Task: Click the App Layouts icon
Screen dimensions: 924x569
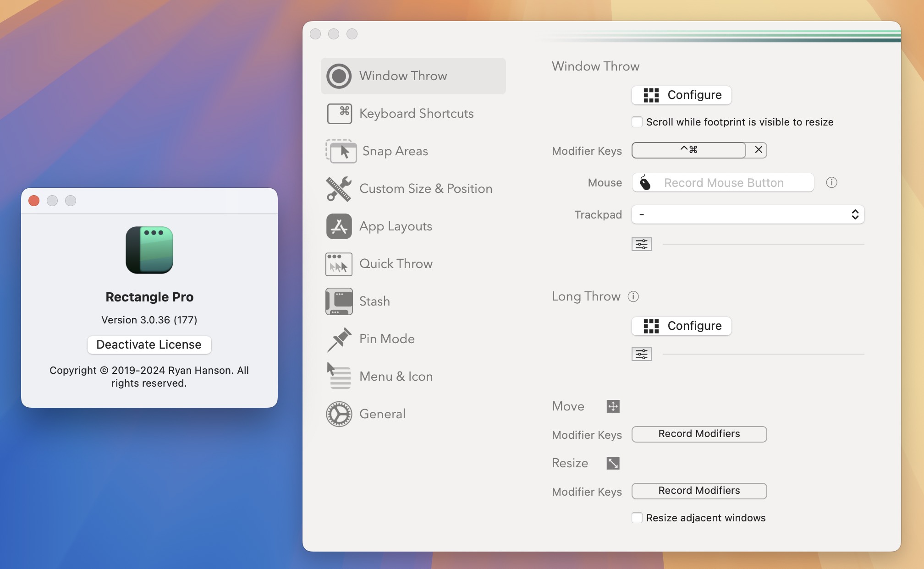Action: coord(339,226)
